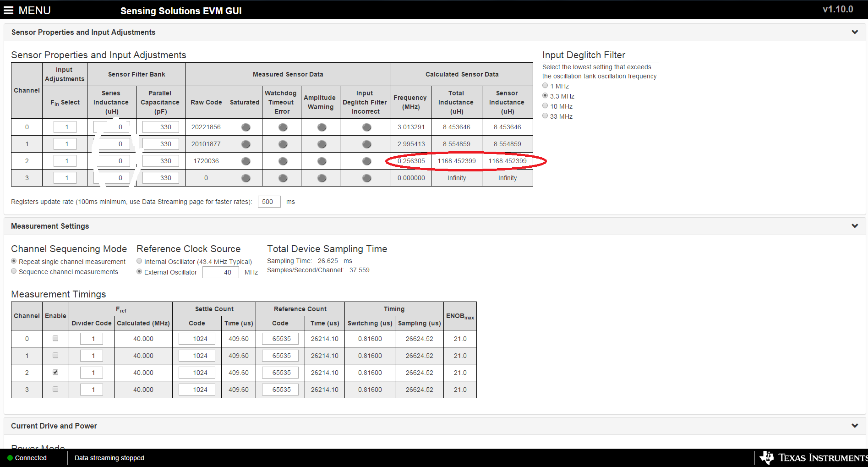The image size is (868, 467).
Task: Click the version label v1.10.0
Action: tap(838, 9)
